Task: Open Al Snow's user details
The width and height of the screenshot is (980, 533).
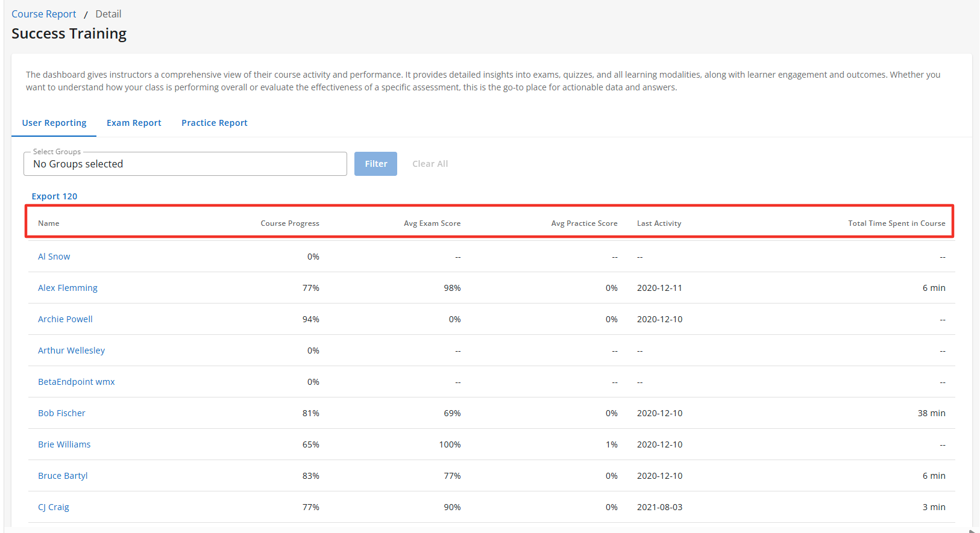Action: point(54,257)
